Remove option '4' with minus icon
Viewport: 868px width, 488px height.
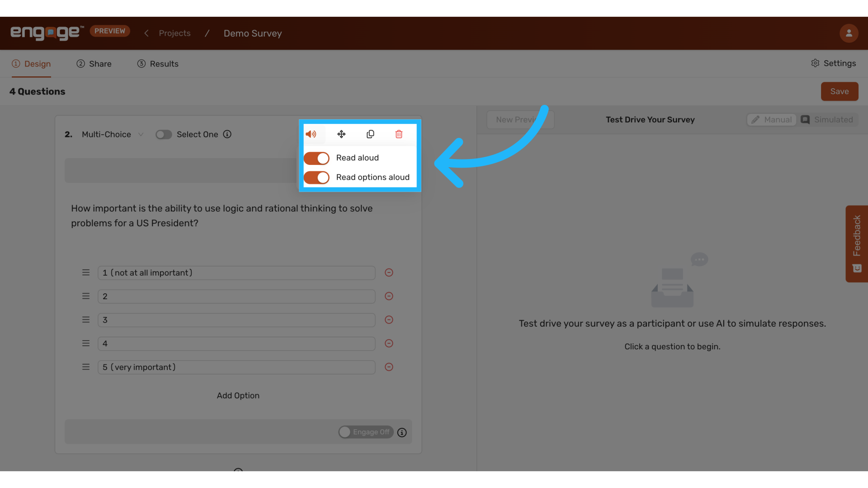click(389, 343)
